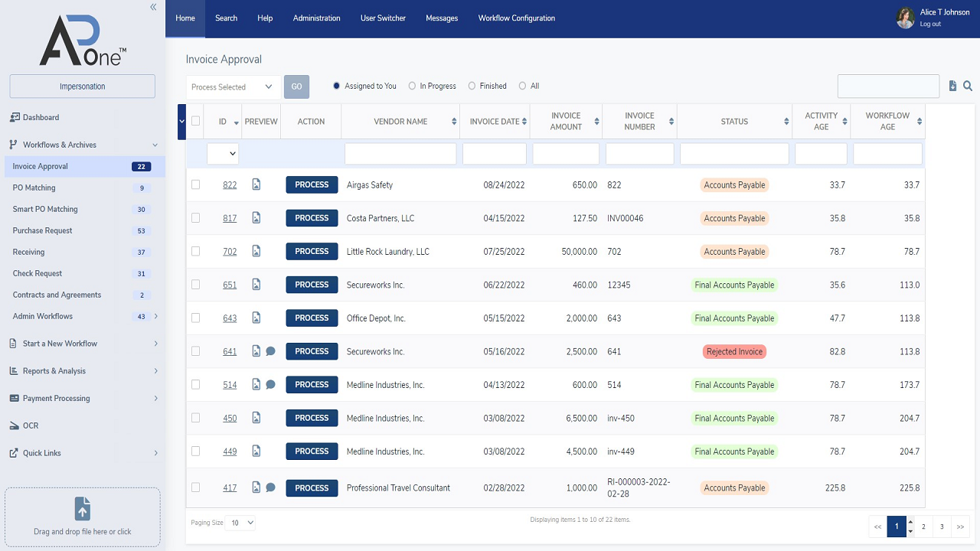980x551 pixels.
Task: Open comment bubble for invoice 417
Action: pos(270,487)
